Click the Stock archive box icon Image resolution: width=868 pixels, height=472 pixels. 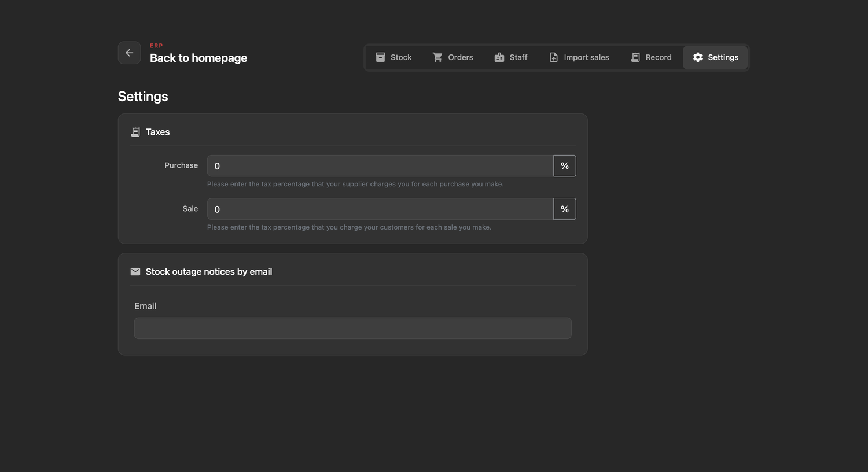click(380, 57)
